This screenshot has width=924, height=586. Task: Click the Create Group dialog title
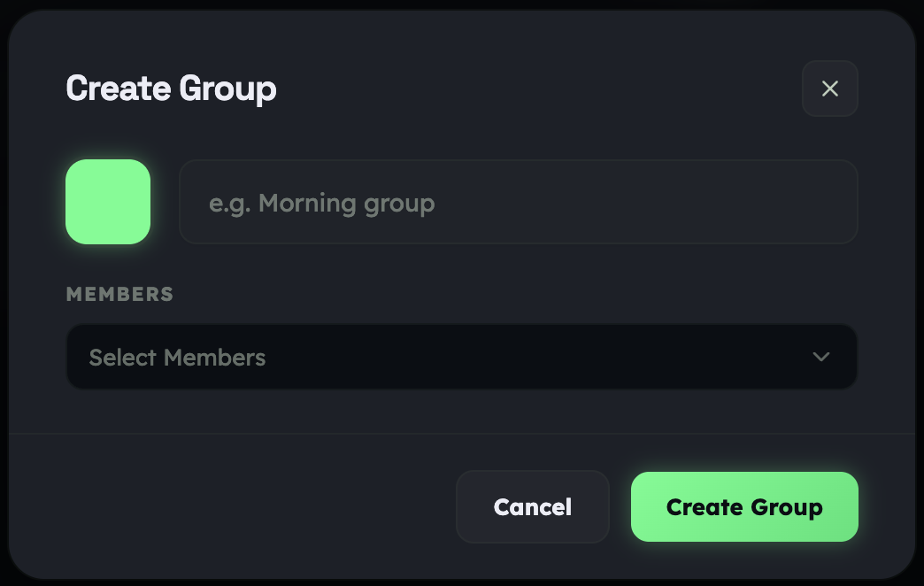[171, 89]
